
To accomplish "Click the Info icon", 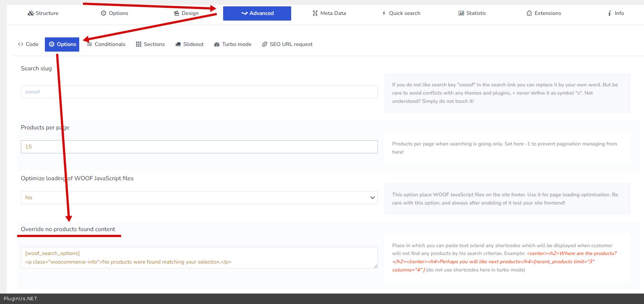I will [x=610, y=13].
